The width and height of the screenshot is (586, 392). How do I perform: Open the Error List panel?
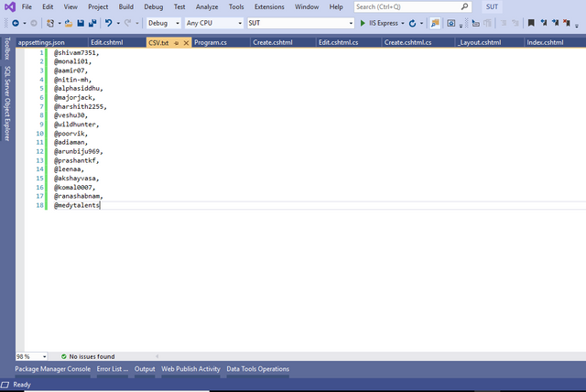[112, 369]
